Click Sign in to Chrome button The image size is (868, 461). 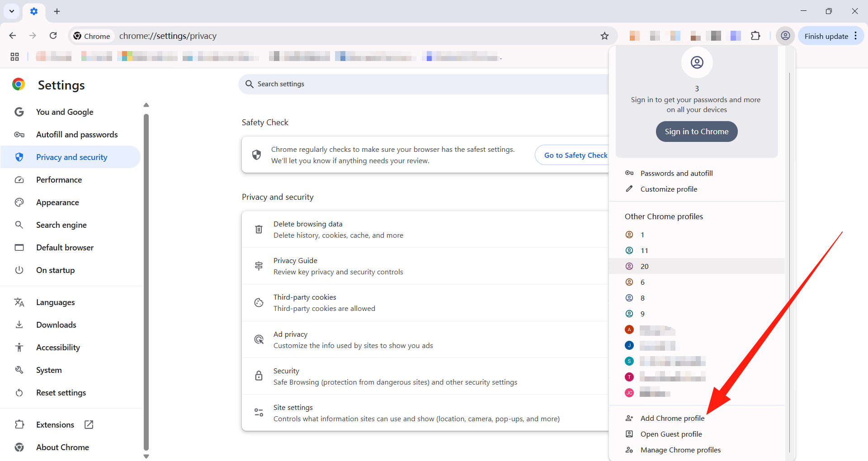click(x=696, y=132)
